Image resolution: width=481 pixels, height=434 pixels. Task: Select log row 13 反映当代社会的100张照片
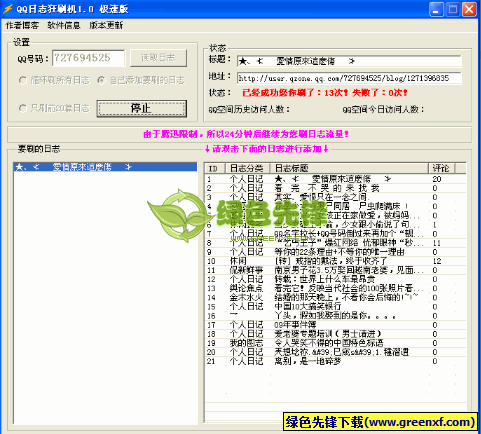pos(335,288)
